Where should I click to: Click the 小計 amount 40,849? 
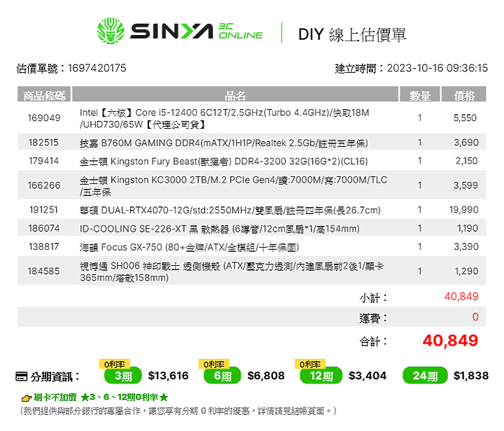tap(461, 296)
